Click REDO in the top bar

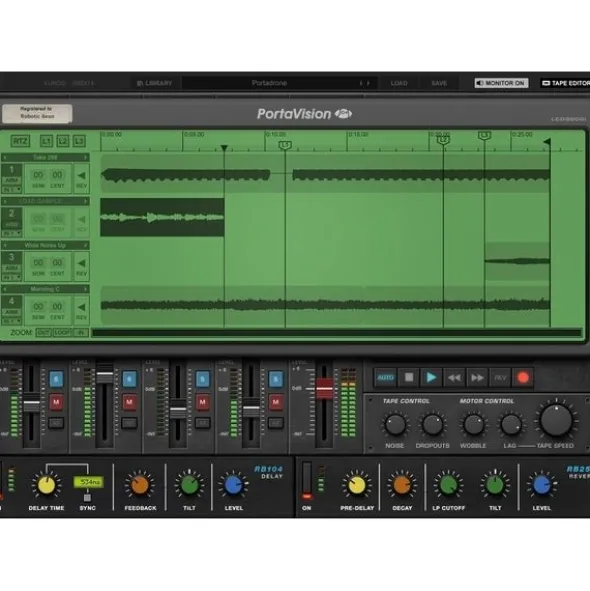[x=83, y=83]
